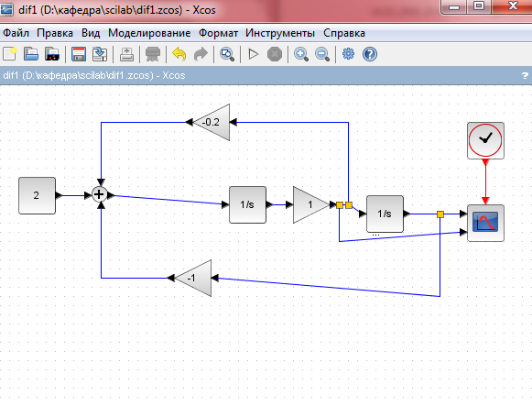Select the scope block with curve icon

tap(485, 223)
